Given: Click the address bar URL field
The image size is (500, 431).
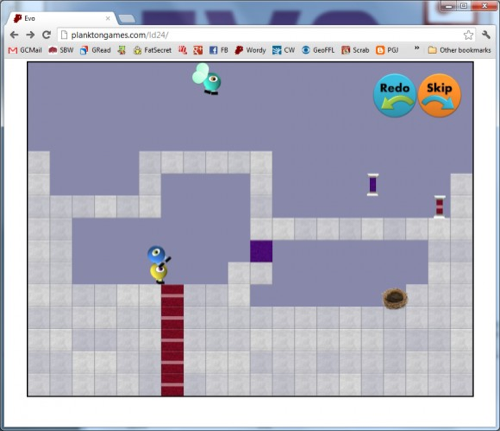Looking at the screenshot, I should pos(262,35).
